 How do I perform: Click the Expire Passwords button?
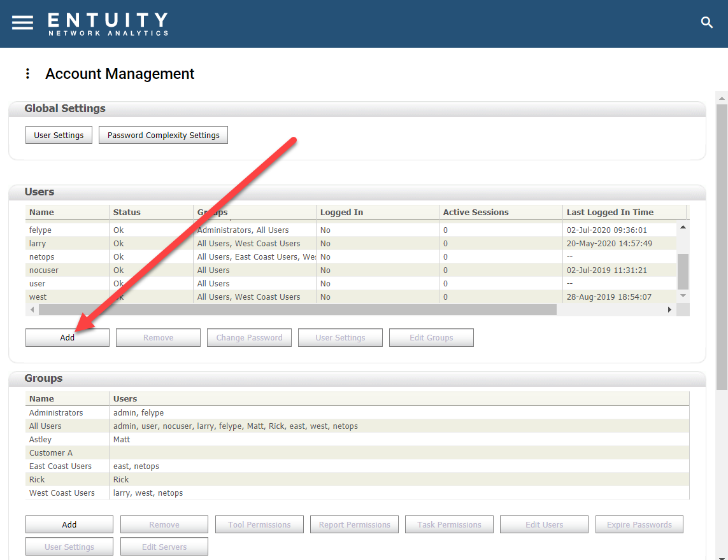point(639,524)
